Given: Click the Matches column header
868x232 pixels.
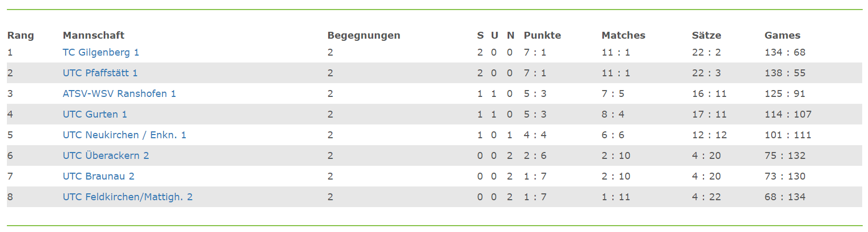Looking at the screenshot, I should pos(623,35).
